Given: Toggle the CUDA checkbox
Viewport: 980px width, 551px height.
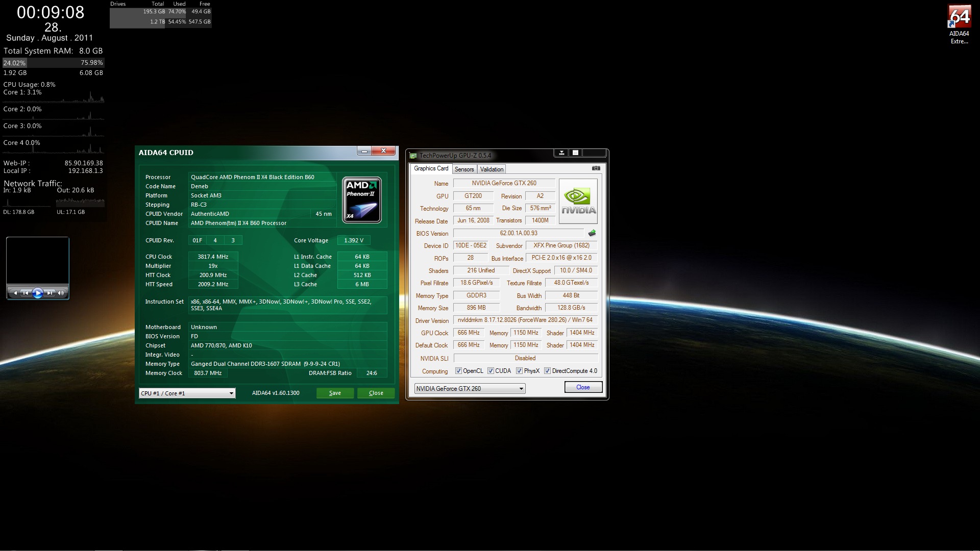Looking at the screenshot, I should pos(491,371).
